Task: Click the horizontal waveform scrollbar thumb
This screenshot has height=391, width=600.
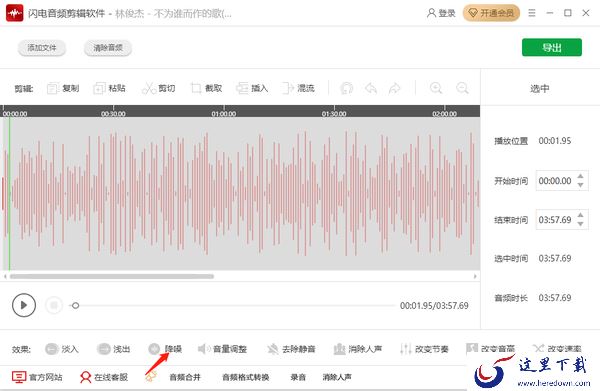Action: pyautogui.click(x=112, y=276)
